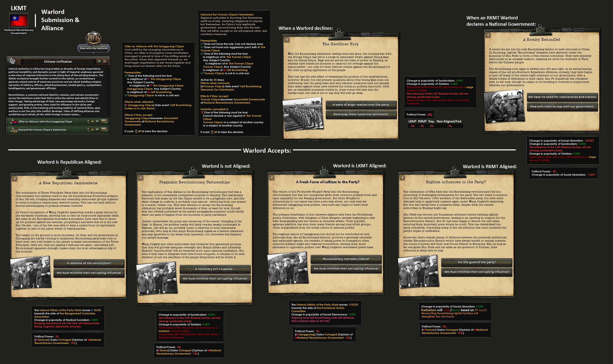Click the envelope icon on the Yunnan submission decision

(x=104, y=130)
